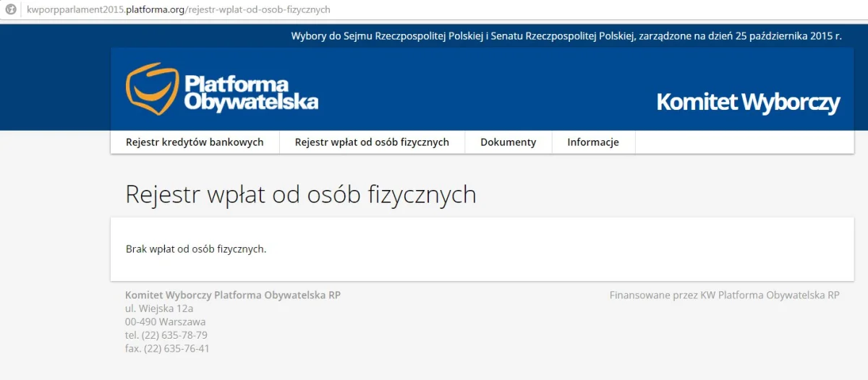
Task: Focus the browser address bar URL
Action: [x=179, y=10]
